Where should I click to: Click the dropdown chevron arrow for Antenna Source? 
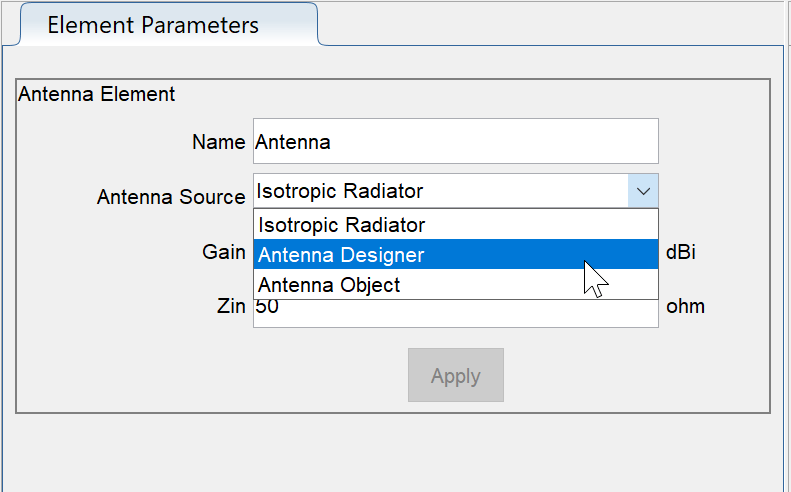coord(643,190)
